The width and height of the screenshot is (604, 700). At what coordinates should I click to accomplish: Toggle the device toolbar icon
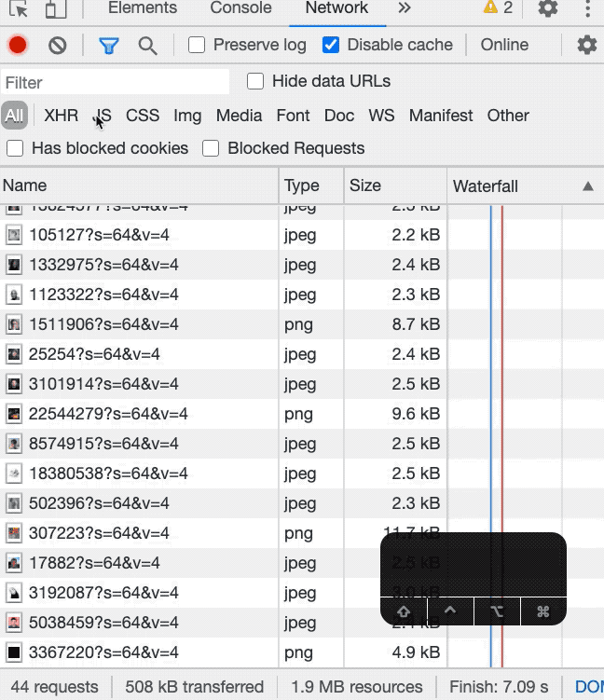(56, 9)
